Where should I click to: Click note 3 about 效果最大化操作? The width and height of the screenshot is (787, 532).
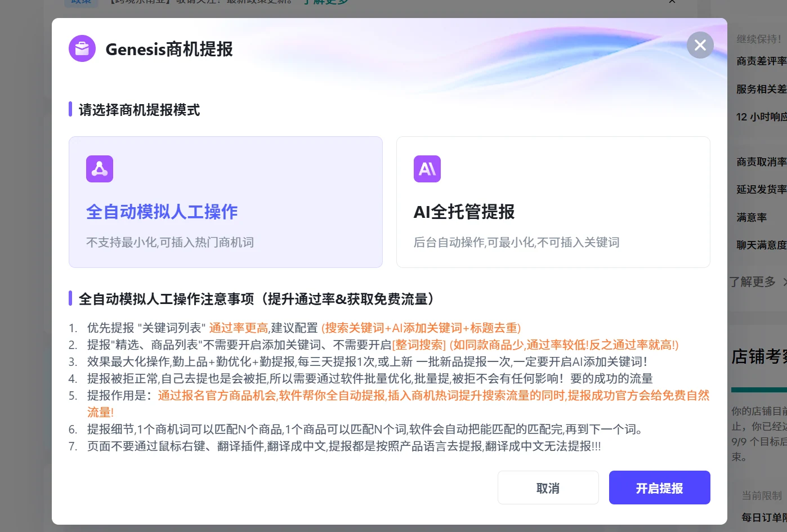[368, 361]
